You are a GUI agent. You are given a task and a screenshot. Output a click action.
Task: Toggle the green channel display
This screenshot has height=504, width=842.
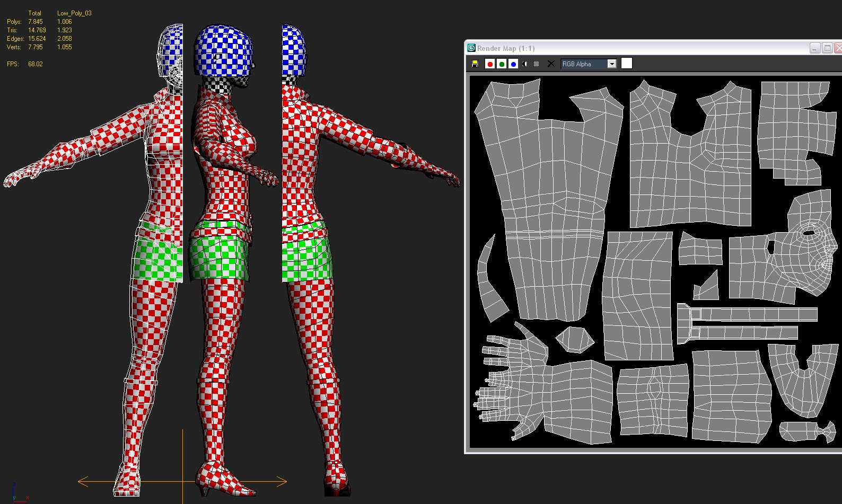click(x=502, y=64)
